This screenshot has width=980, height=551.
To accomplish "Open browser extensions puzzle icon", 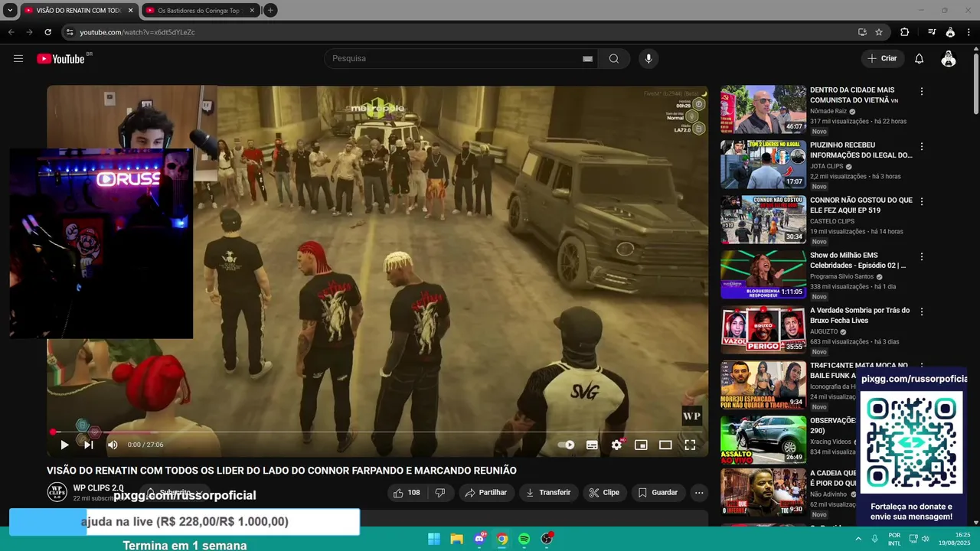I will (x=904, y=32).
